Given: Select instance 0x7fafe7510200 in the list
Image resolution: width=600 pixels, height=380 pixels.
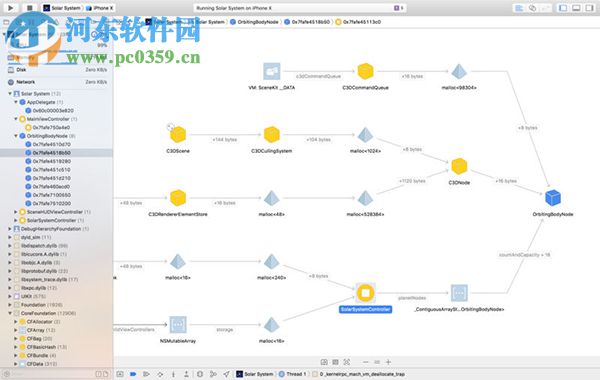Looking at the screenshot, I should 57,203.
